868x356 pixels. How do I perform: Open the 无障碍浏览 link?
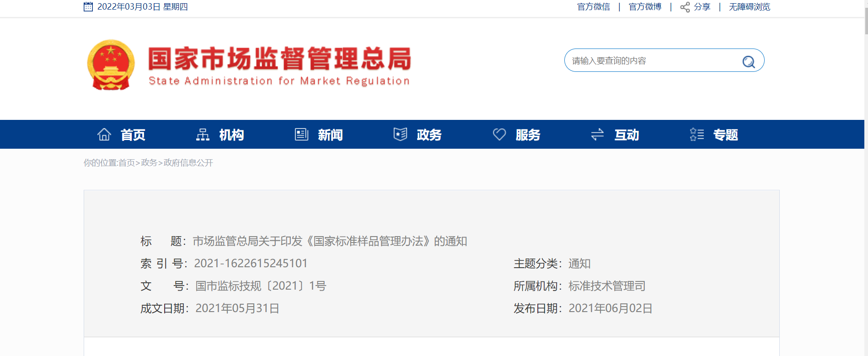[750, 7]
